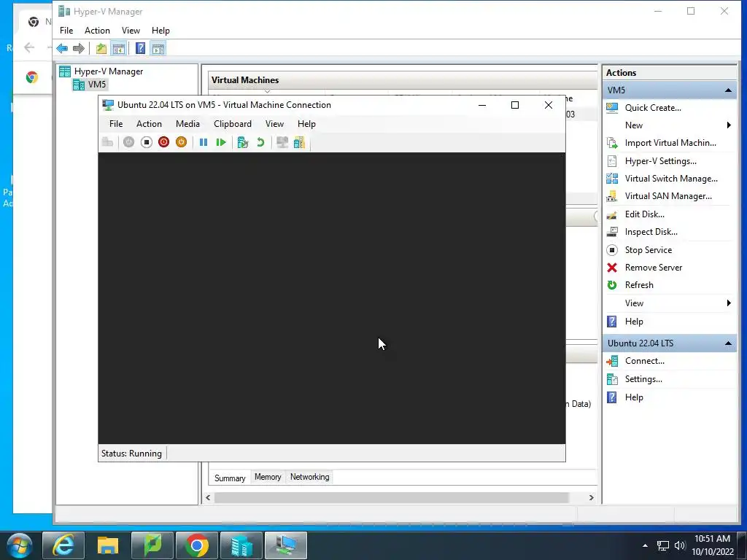Screen dimensions: 747x560
Task: Click the horizontal scrollbar thumb
Action: [391, 497]
